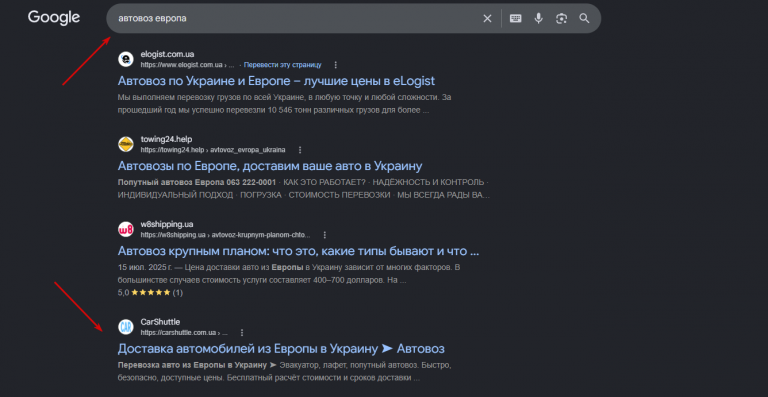768x397 pixels.
Task: Click the elogist.com.ua site name
Action: (x=167, y=54)
